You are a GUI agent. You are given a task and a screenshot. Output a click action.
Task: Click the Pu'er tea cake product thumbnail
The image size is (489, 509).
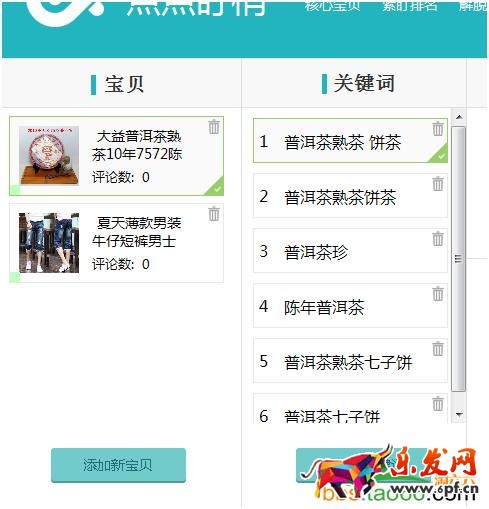tap(49, 155)
